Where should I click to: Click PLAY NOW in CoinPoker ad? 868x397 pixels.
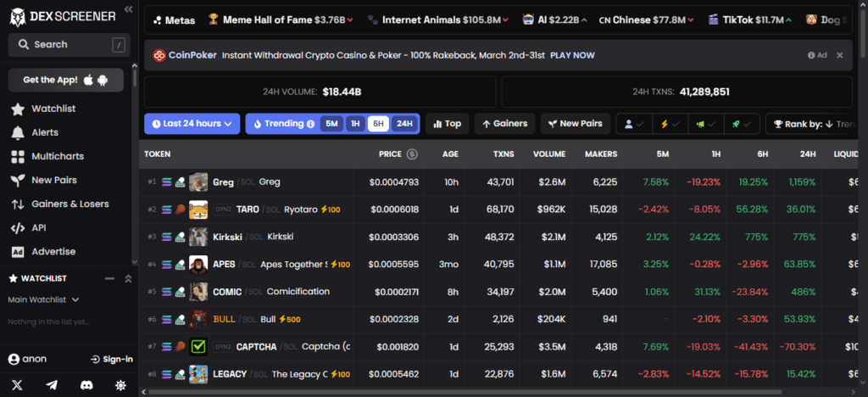click(x=572, y=55)
